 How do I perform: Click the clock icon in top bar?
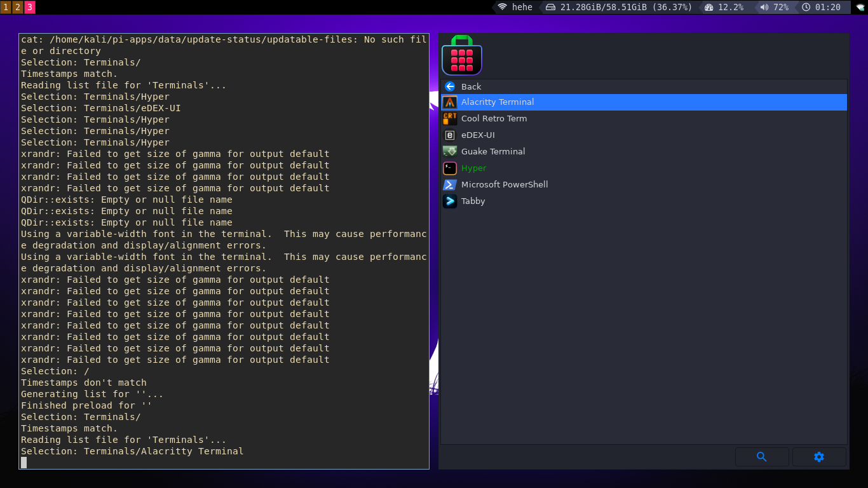806,7
